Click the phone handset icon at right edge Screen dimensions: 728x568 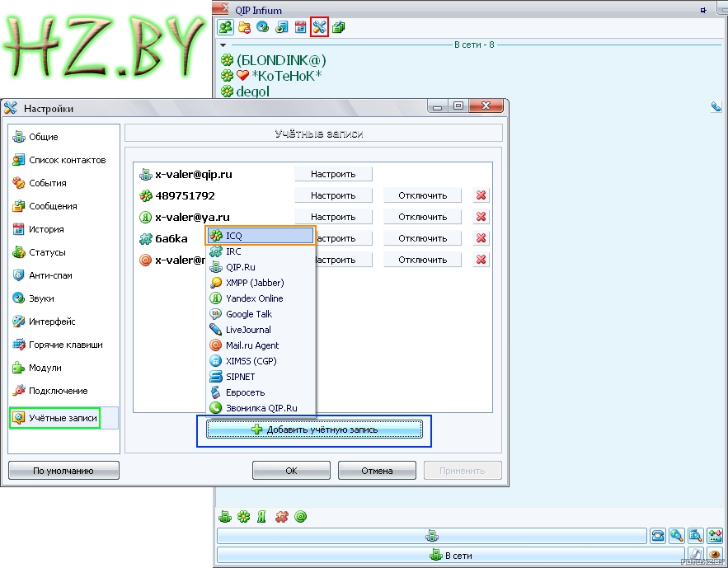(x=716, y=107)
